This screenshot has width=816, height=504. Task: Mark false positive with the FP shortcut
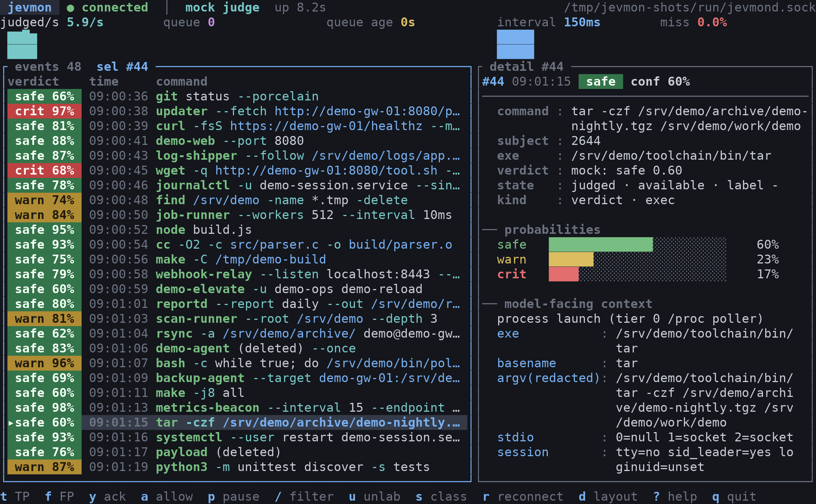point(59,497)
